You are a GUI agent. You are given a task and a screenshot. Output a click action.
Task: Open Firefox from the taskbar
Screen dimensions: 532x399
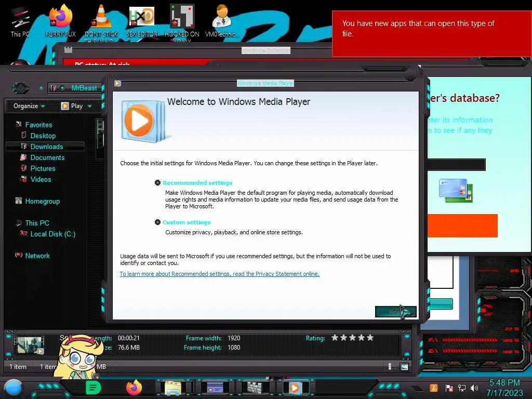[134, 388]
